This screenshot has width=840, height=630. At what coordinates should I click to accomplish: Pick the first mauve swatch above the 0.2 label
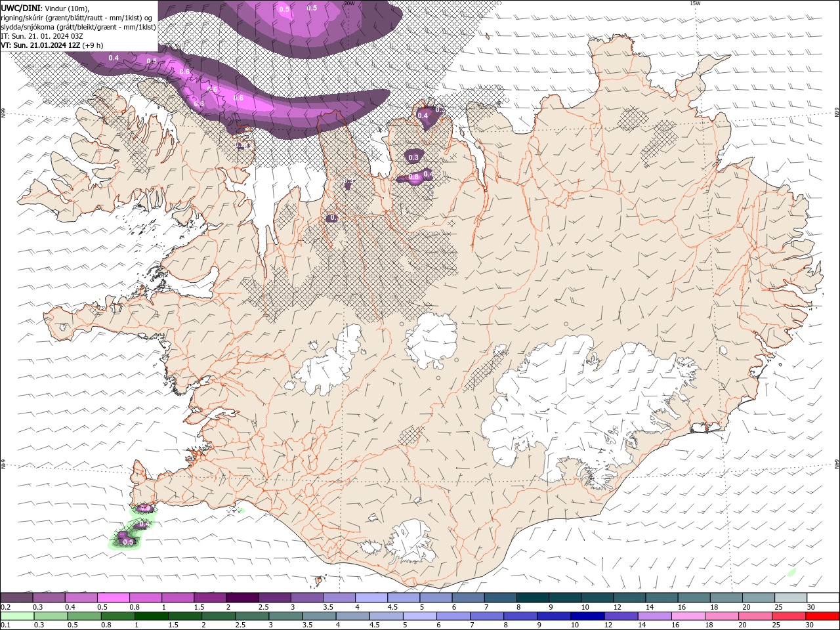click(17, 598)
